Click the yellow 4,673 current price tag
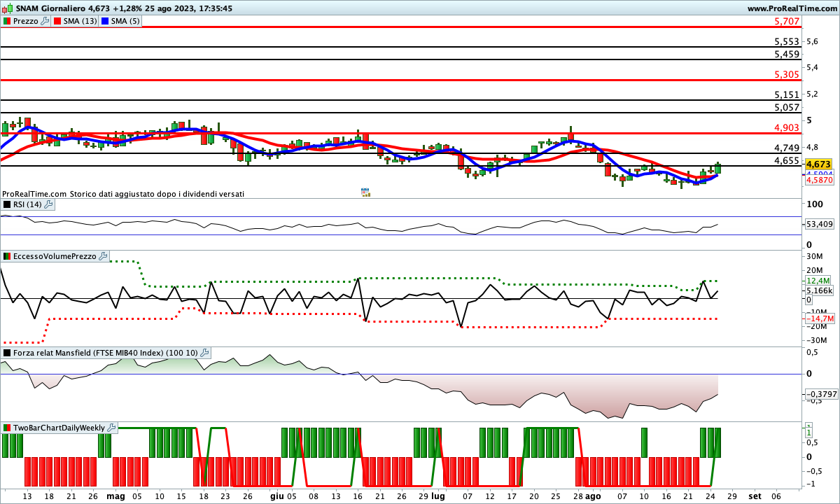Viewport: 840px width, 504px height. pyautogui.click(x=818, y=164)
